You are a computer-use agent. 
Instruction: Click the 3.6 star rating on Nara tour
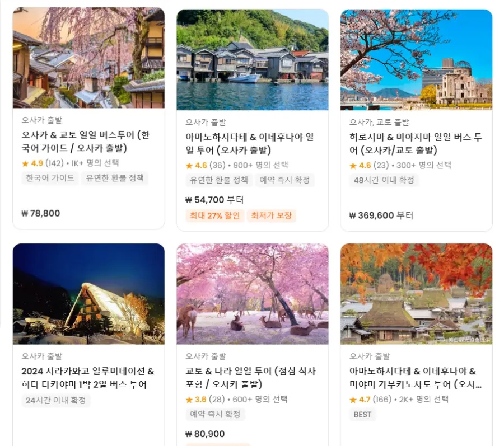pos(196,400)
